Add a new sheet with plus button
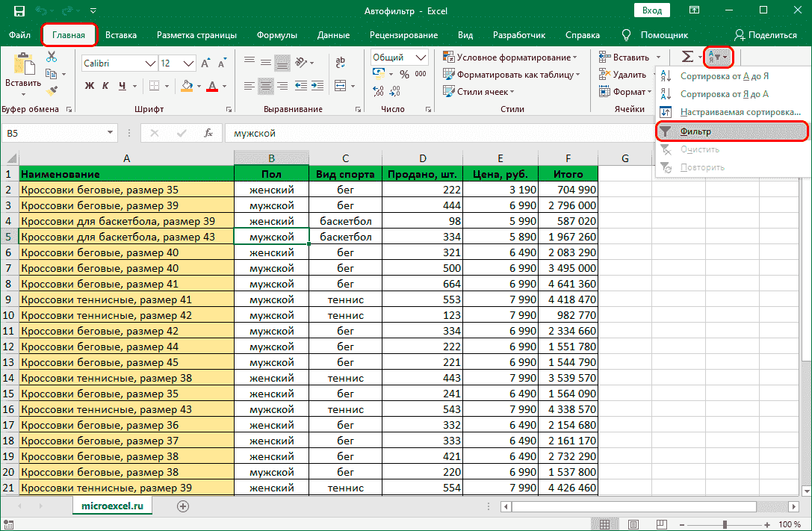 click(182, 506)
